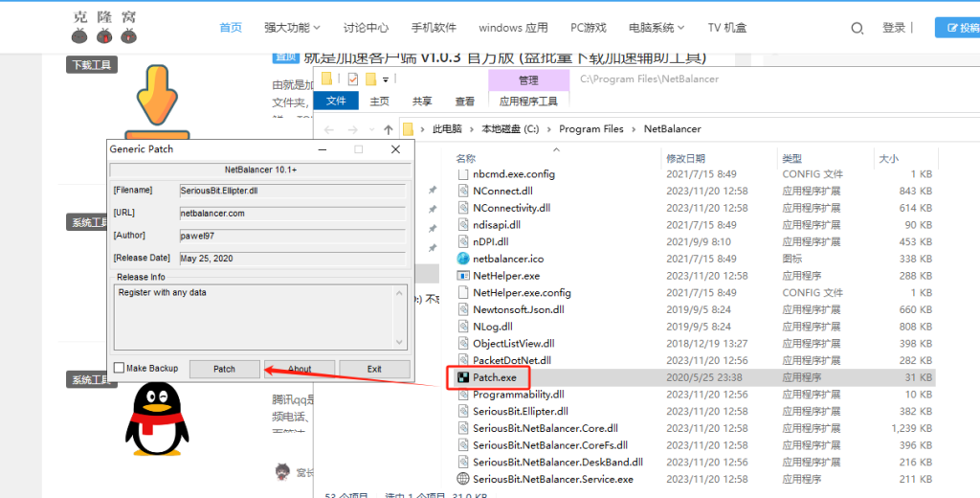The image size is (980, 498).
Task: Open the 首页 nav item
Action: [x=231, y=28]
